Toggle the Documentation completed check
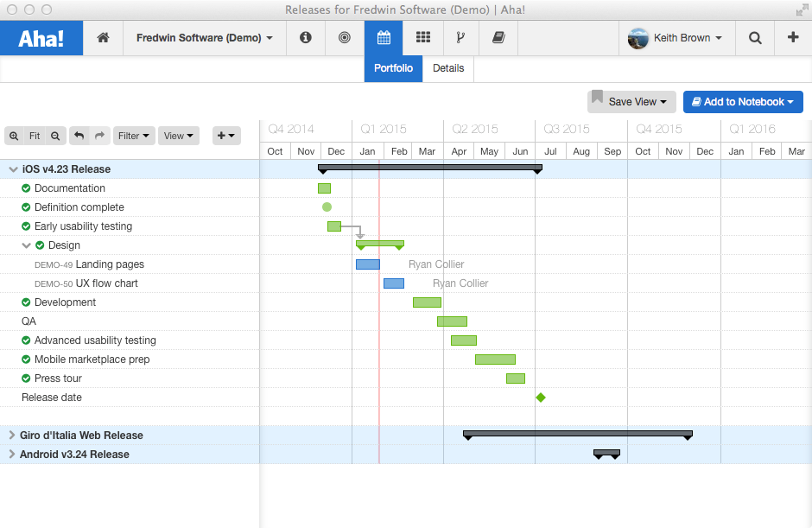Image resolution: width=812 pixels, height=528 pixels. click(26, 188)
